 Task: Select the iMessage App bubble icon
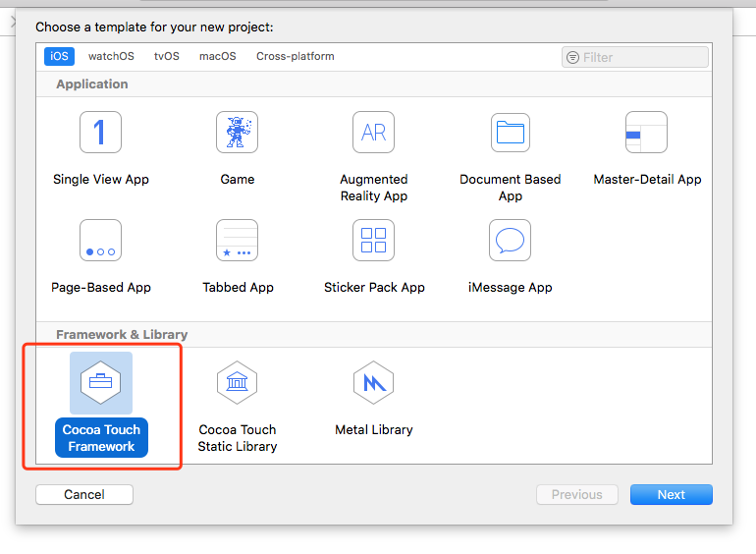point(510,240)
